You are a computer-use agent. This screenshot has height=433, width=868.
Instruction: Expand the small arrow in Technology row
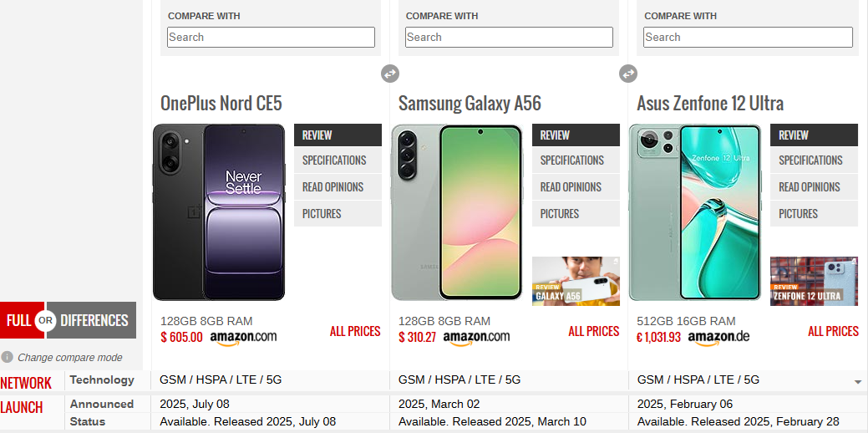coord(858,382)
